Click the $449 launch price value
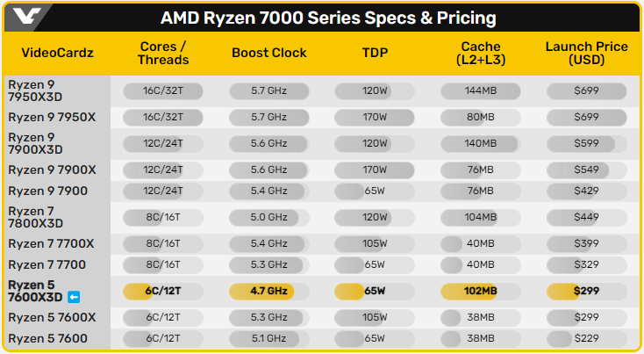Screen dimensions: 644x354 (x=586, y=217)
